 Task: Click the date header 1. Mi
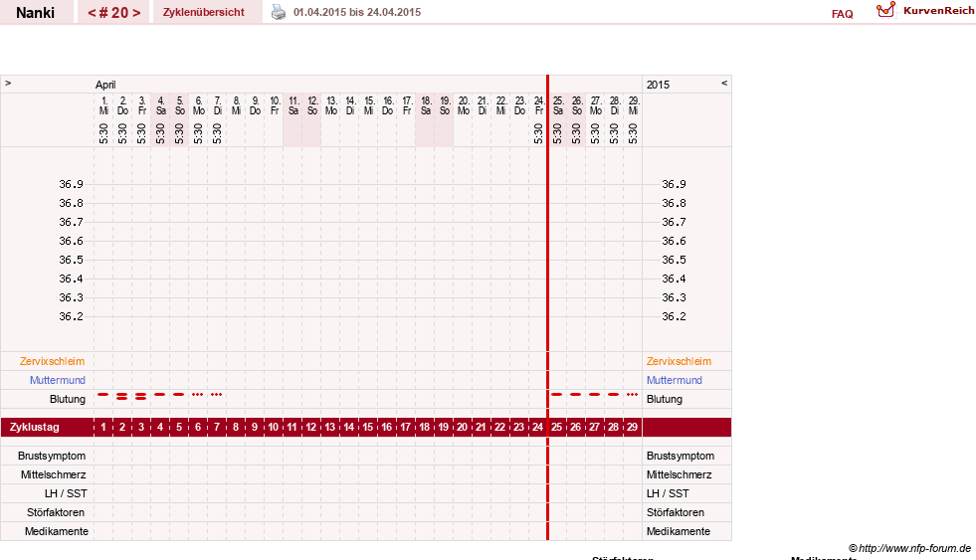[103, 105]
